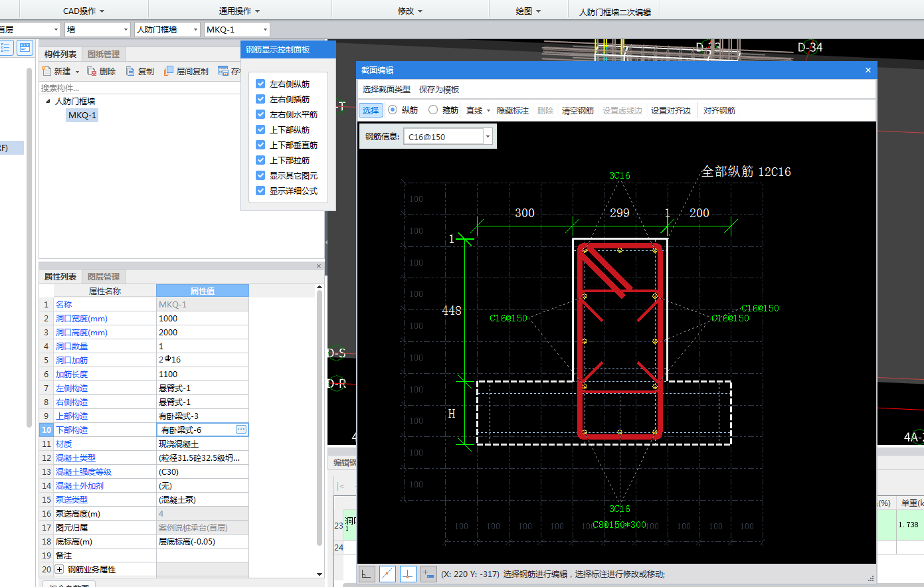Screen dimensions: 924x587
Task: Click the window panel icon on left sidebar
Action: click(x=25, y=48)
